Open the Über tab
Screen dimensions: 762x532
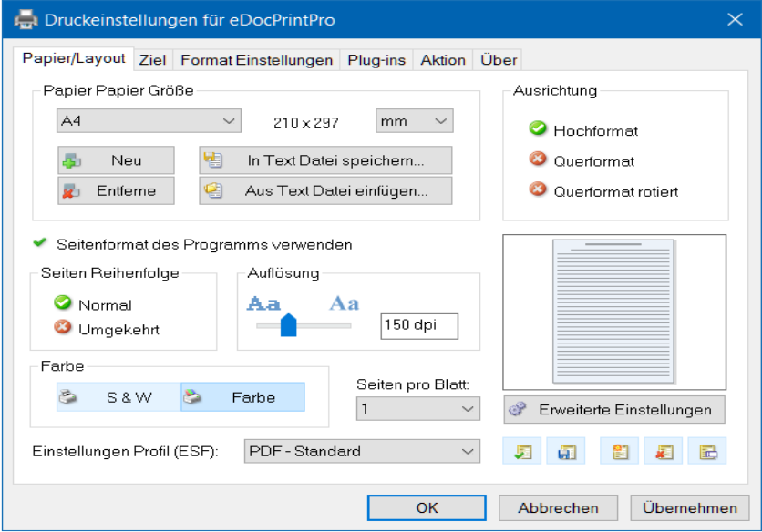click(x=498, y=60)
